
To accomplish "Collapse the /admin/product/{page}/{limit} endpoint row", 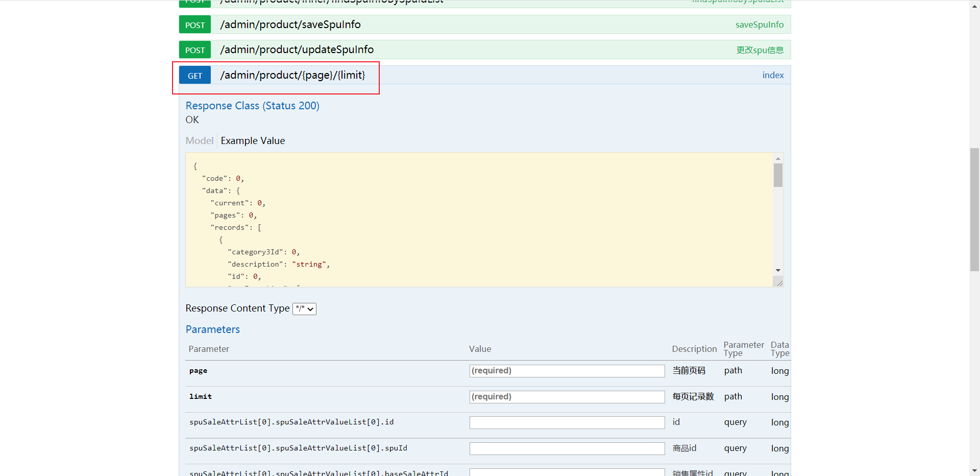I will point(292,75).
